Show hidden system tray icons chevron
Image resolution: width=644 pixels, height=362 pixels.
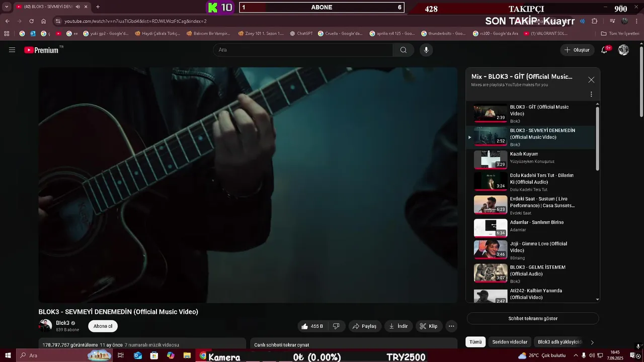(576, 355)
